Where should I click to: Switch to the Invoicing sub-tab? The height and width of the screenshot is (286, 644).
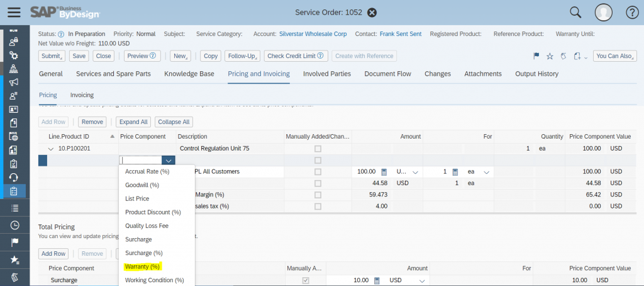(82, 95)
